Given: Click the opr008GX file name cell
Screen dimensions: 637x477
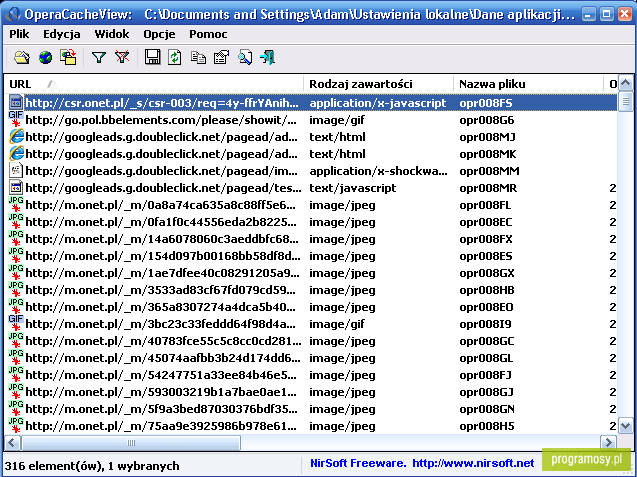Looking at the screenshot, I should point(487,273).
